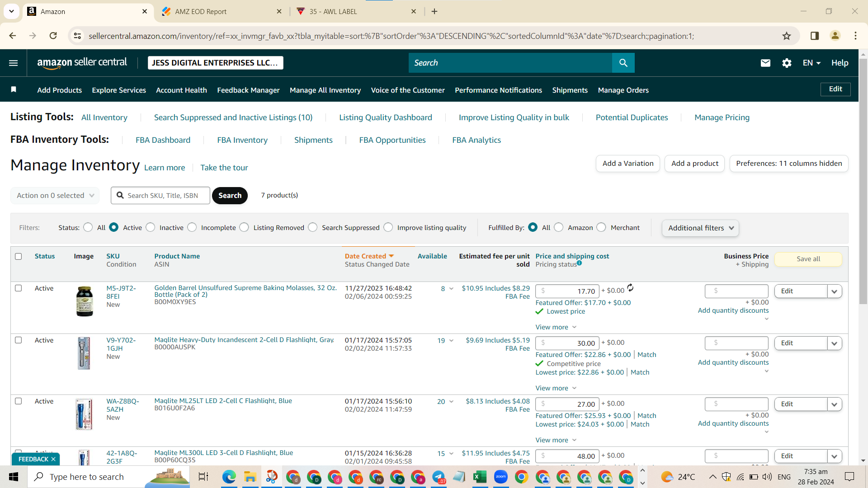Open the Seller Central hamburger menu
Image resolution: width=868 pixels, height=488 pixels.
coord(14,63)
